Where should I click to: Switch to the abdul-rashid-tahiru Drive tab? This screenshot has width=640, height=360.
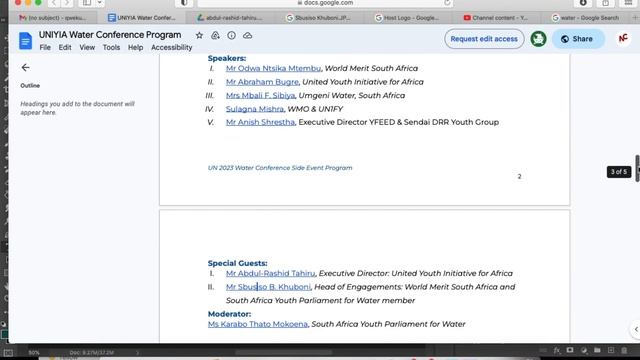pos(231,18)
